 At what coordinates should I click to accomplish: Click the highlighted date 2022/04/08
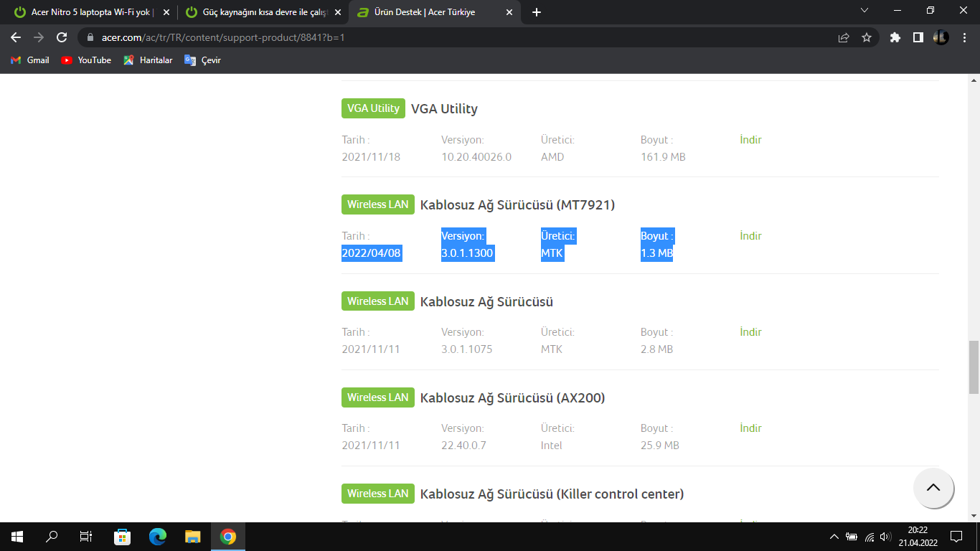tap(371, 253)
